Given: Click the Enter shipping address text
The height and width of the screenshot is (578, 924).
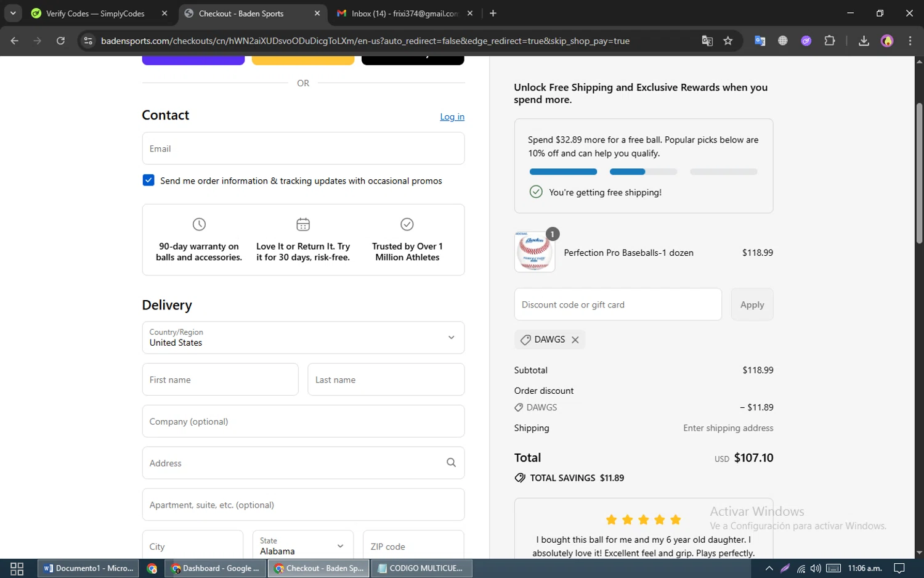Looking at the screenshot, I should click(728, 428).
